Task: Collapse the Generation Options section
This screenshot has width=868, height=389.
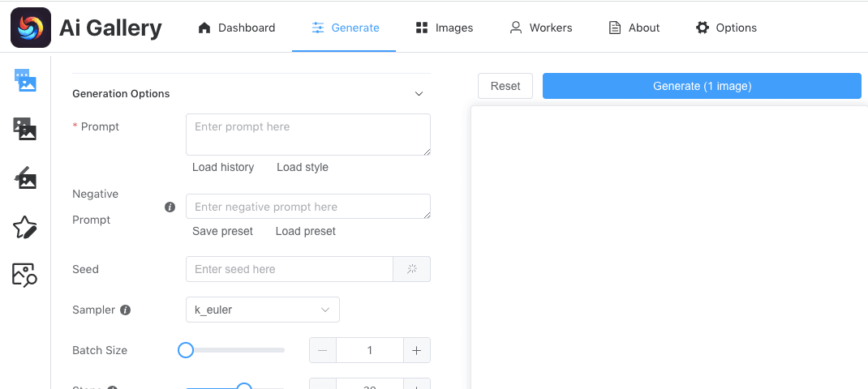Action: click(x=419, y=94)
